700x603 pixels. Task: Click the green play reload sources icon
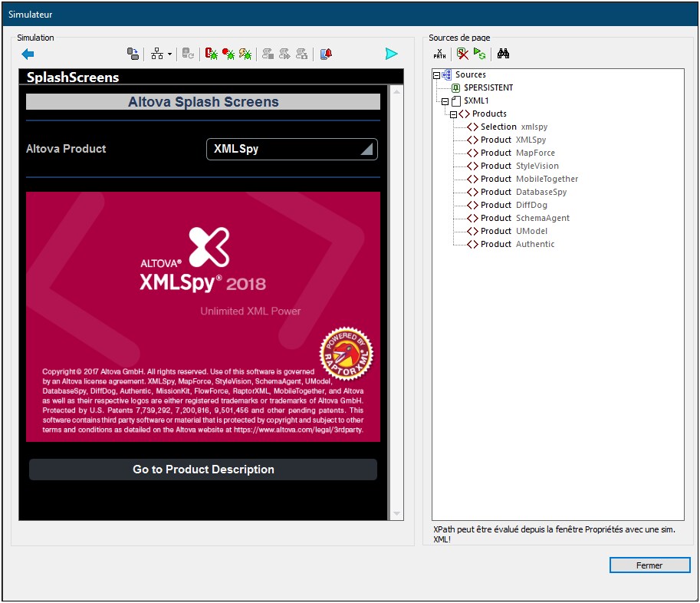(x=479, y=54)
